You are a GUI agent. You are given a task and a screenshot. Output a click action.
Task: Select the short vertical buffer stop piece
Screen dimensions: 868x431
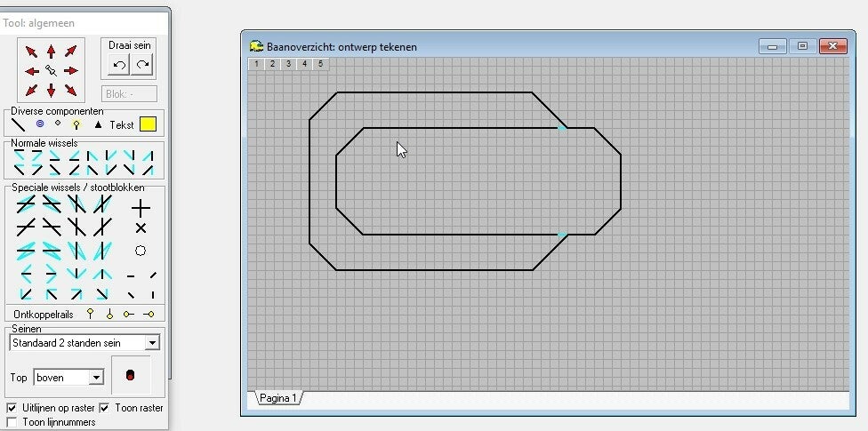153,295
